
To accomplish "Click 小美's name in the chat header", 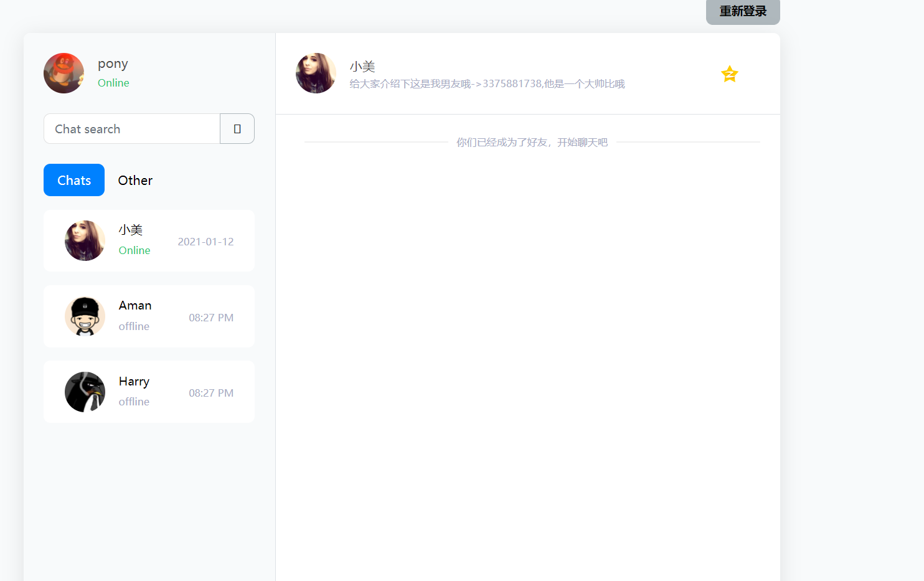I will pos(362,65).
